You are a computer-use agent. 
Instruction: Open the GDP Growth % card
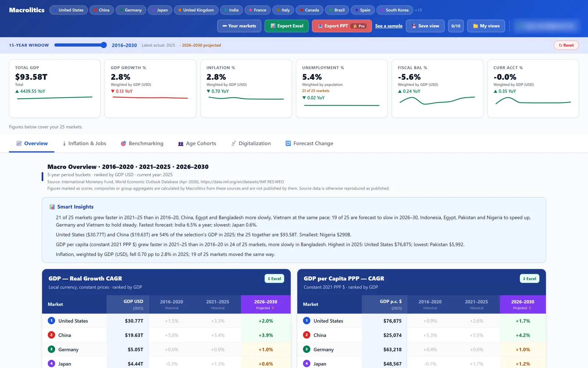pos(150,88)
